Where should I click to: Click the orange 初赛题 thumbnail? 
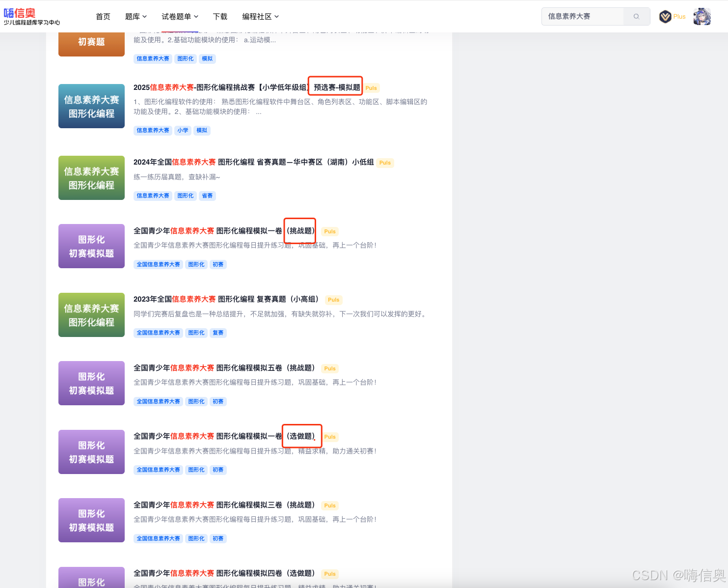point(91,44)
